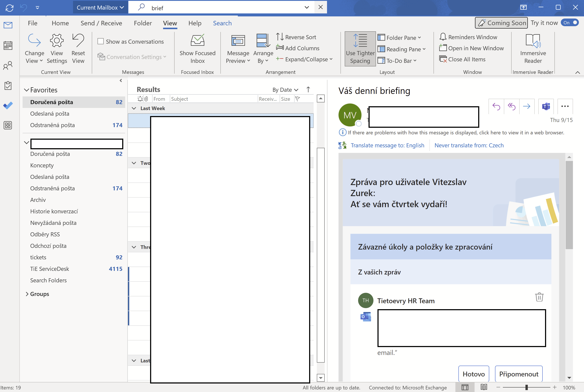Select the Search tab in ribbon

pyautogui.click(x=222, y=23)
